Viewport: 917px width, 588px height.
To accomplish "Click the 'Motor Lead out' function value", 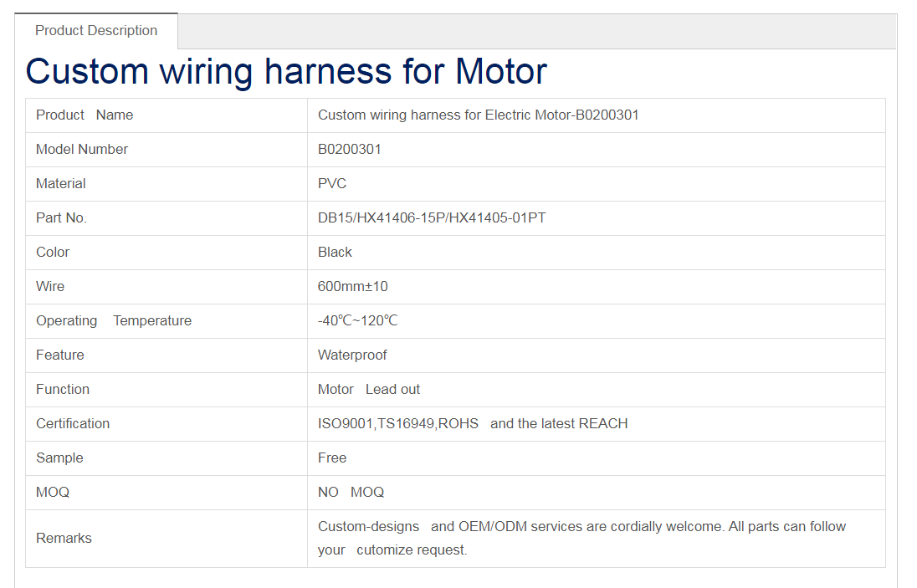I will coord(368,390).
